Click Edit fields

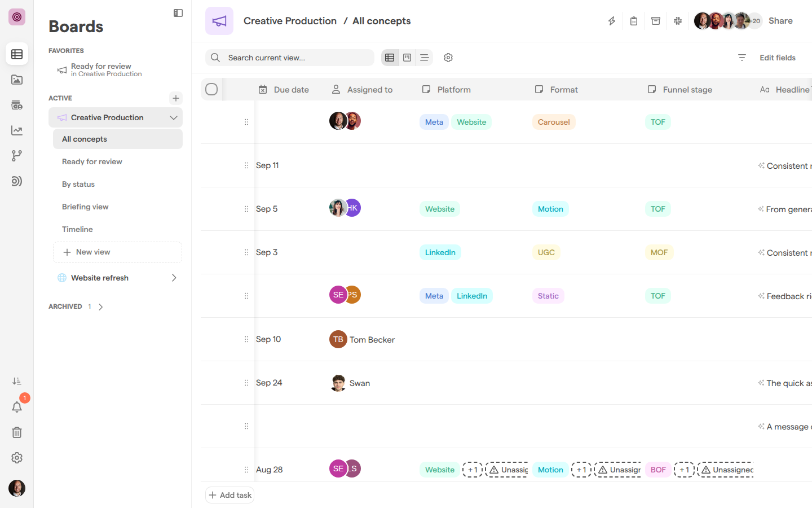click(778, 58)
